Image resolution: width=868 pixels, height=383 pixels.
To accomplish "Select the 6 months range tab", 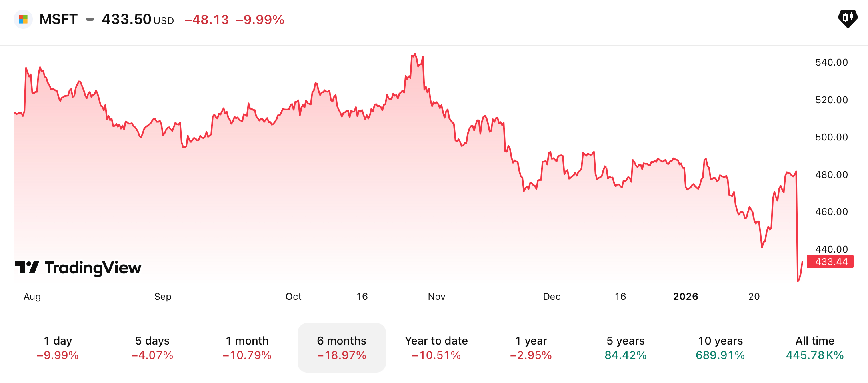I will [x=342, y=347].
